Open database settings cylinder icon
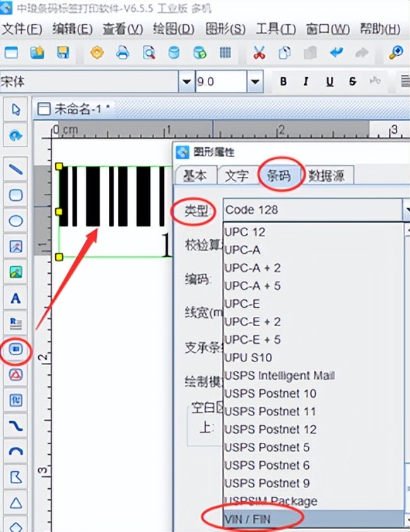Screen dimensions: 410x532 [x=174, y=52]
